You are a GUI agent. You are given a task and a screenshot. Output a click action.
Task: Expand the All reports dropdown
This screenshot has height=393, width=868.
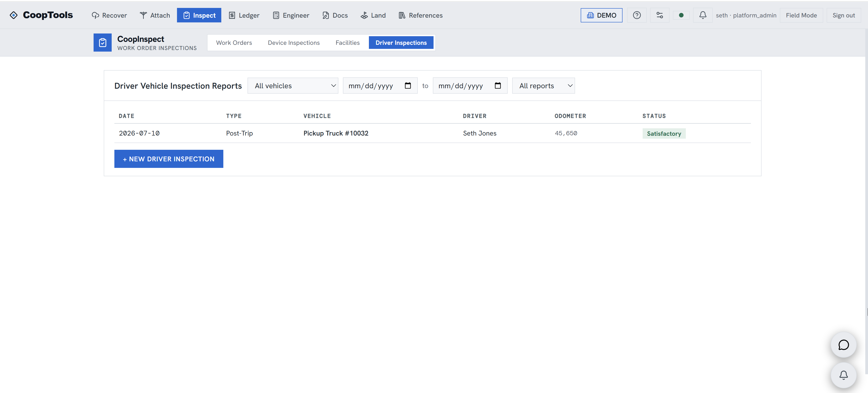pos(543,86)
